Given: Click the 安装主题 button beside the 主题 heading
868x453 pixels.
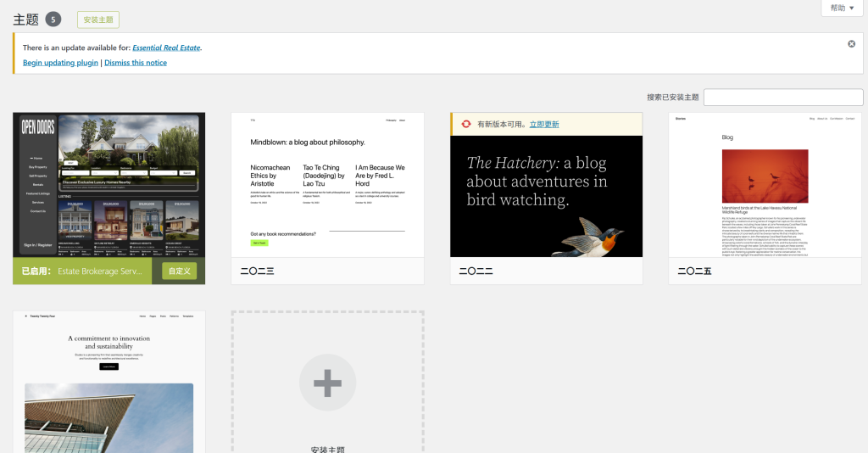Looking at the screenshot, I should coord(98,20).
